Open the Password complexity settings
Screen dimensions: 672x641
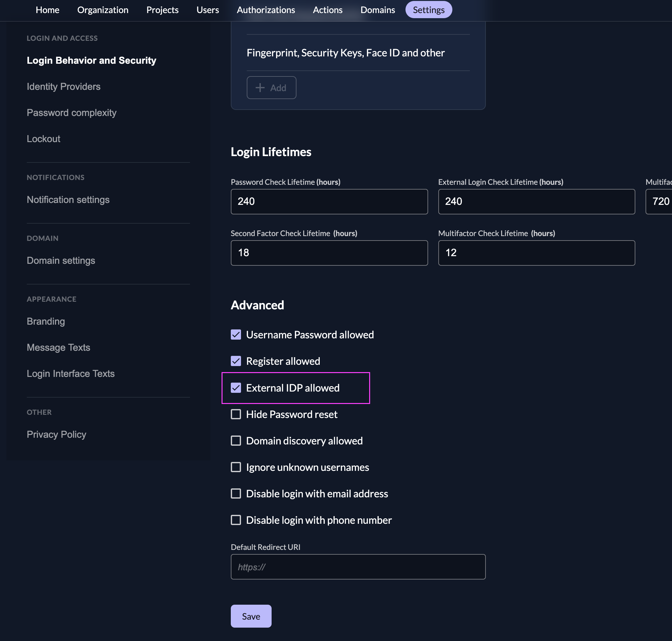71,113
